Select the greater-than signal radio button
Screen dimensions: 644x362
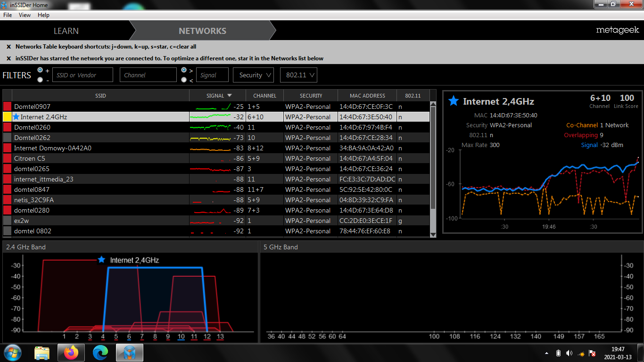[x=184, y=70]
